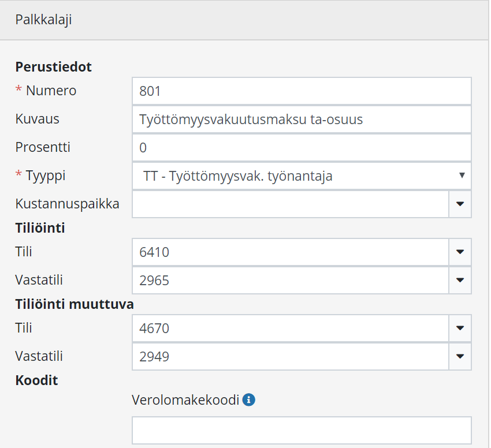Open dropdown arrow beside Tili 4670
The height and width of the screenshot is (448, 491).
[x=460, y=328]
